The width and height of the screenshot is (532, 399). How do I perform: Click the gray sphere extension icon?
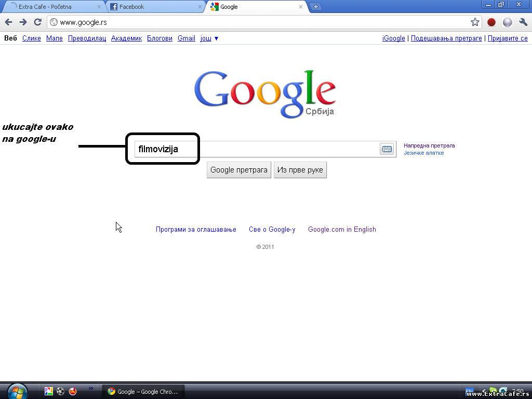pos(508,22)
